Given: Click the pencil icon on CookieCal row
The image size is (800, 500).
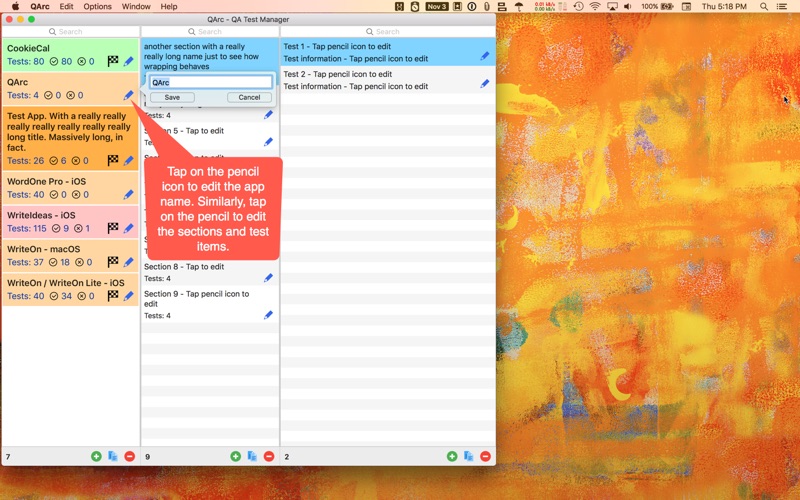Looking at the screenshot, I should [x=129, y=61].
